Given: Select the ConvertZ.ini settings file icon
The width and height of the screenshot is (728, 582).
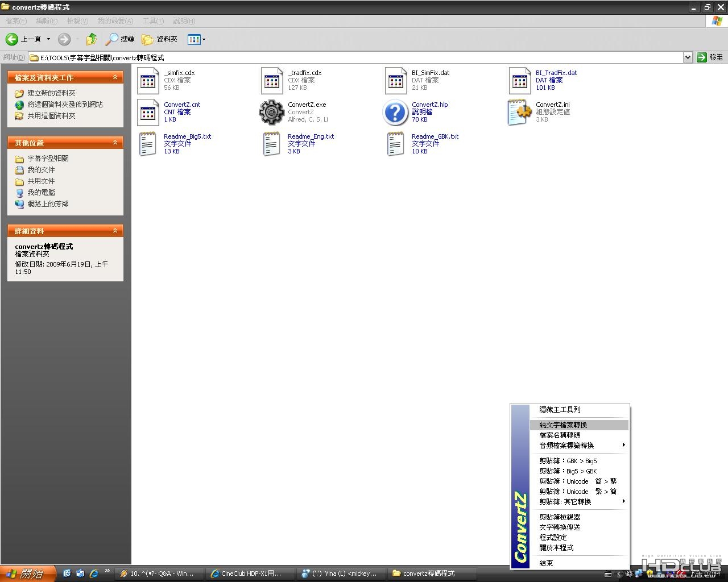Looking at the screenshot, I should click(x=519, y=112).
